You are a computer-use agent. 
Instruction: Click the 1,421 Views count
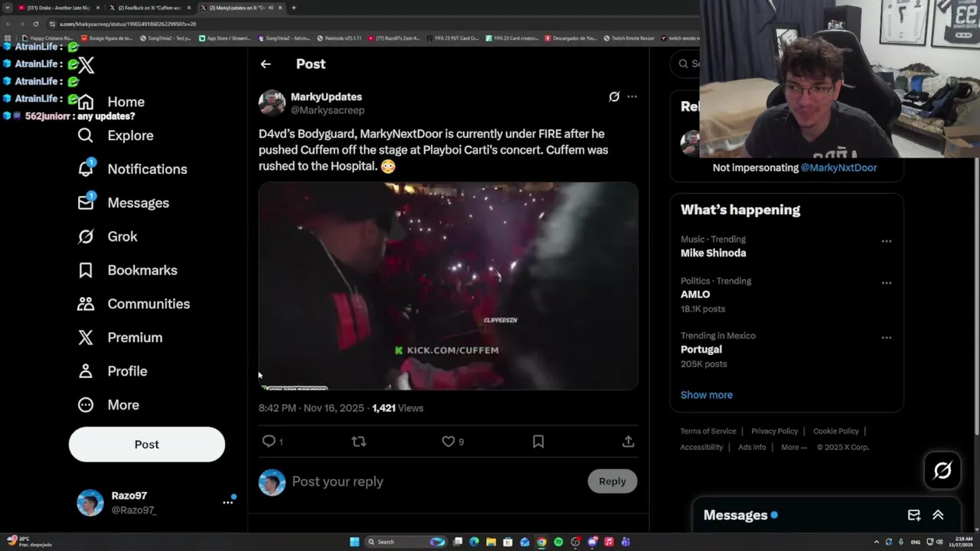coord(397,408)
